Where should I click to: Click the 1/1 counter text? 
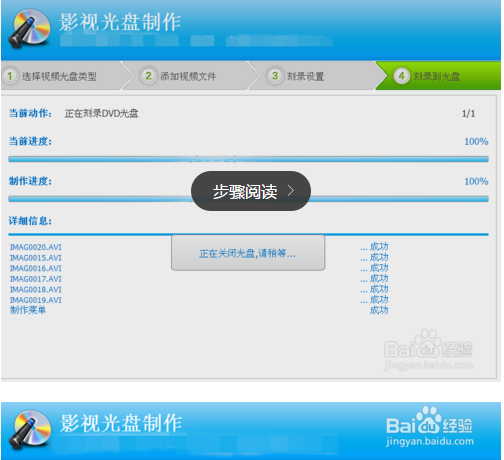click(468, 114)
